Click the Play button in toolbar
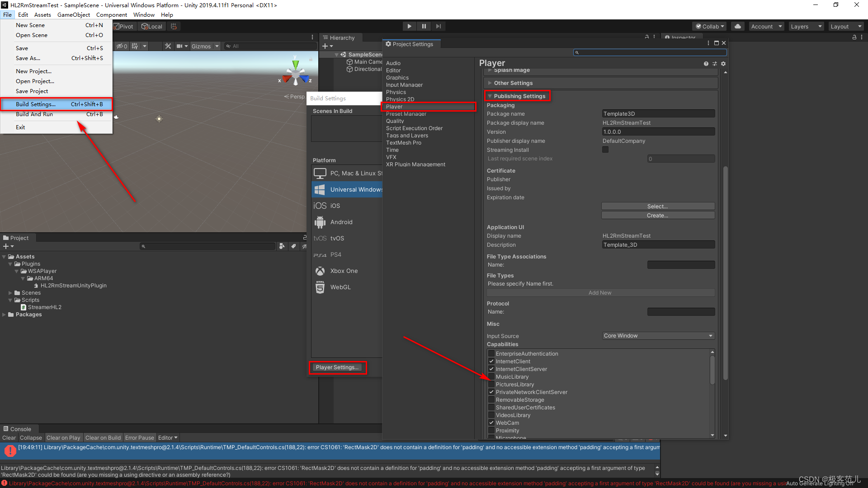Viewport: 868px width, 488px height. pyautogui.click(x=409, y=26)
